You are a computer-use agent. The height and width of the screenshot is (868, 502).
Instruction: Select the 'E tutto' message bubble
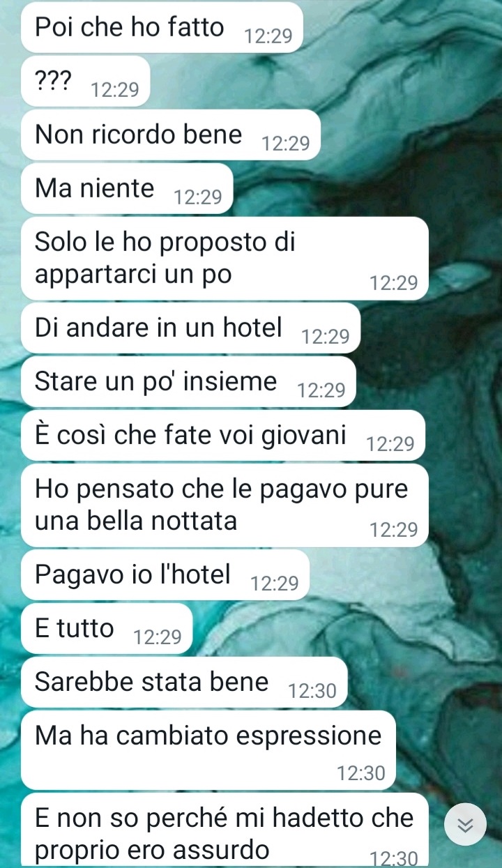107,629
